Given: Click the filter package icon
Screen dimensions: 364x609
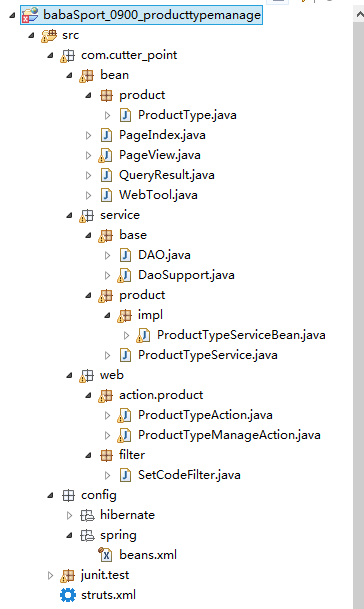Looking at the screenshot, I should (106, 455).
